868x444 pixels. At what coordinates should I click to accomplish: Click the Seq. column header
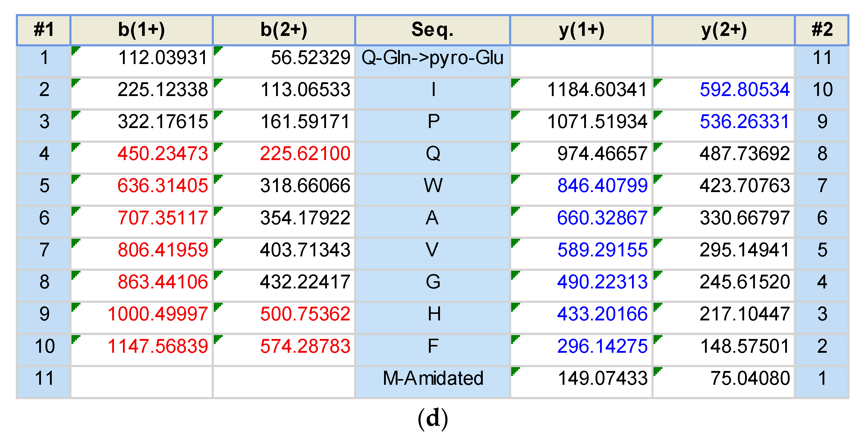pos(433,30)
